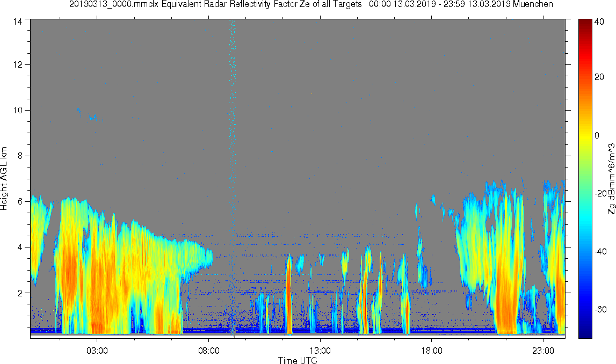Viewport: 616px width, 364px height.
Task: Click the height axis label 2
Action: [20, 293]
